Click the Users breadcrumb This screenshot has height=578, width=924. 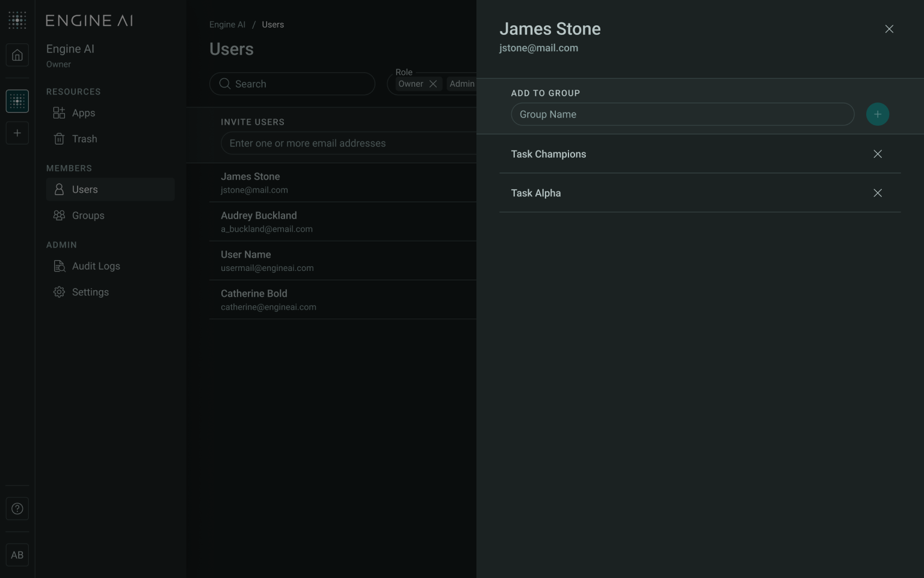coord(273,25)
